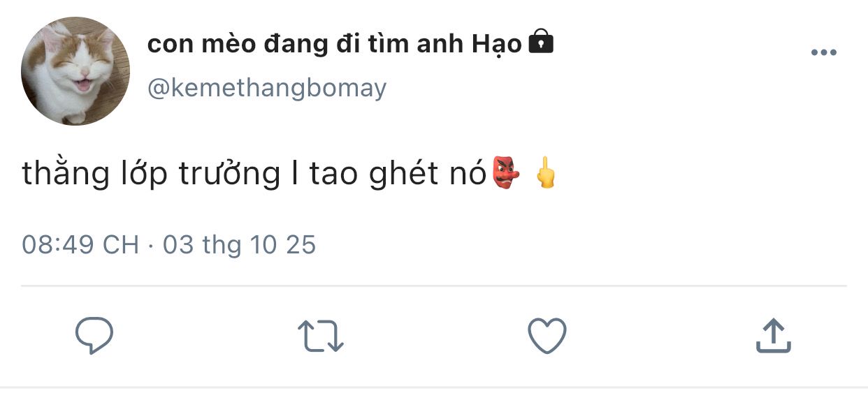This screenshot has width=868, height=400.
Task: Share the tweet via the upload arrow icon
Action: pos(774,336)
